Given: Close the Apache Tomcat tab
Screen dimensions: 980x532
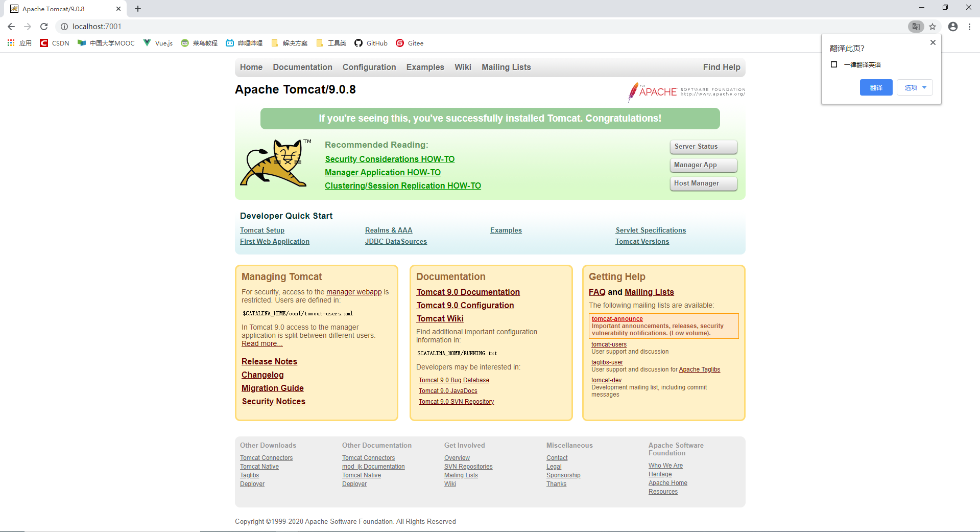Looking at the screenshot, I should (118, 9).
